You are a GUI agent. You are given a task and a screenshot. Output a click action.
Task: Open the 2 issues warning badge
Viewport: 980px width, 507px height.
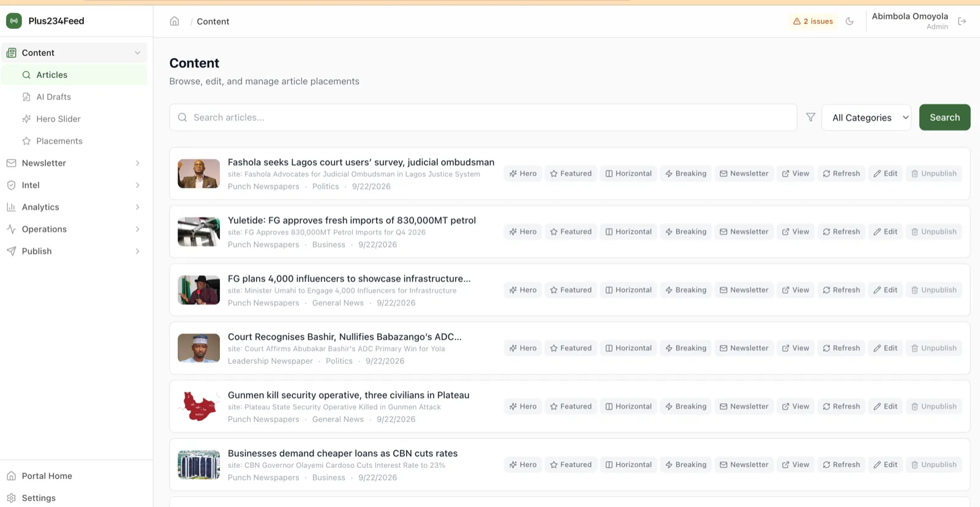pos(813,21)
